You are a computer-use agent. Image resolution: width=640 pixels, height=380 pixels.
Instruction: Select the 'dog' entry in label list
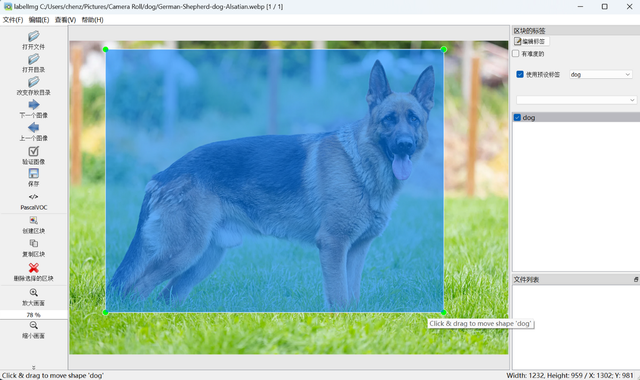tap(576, 118)
